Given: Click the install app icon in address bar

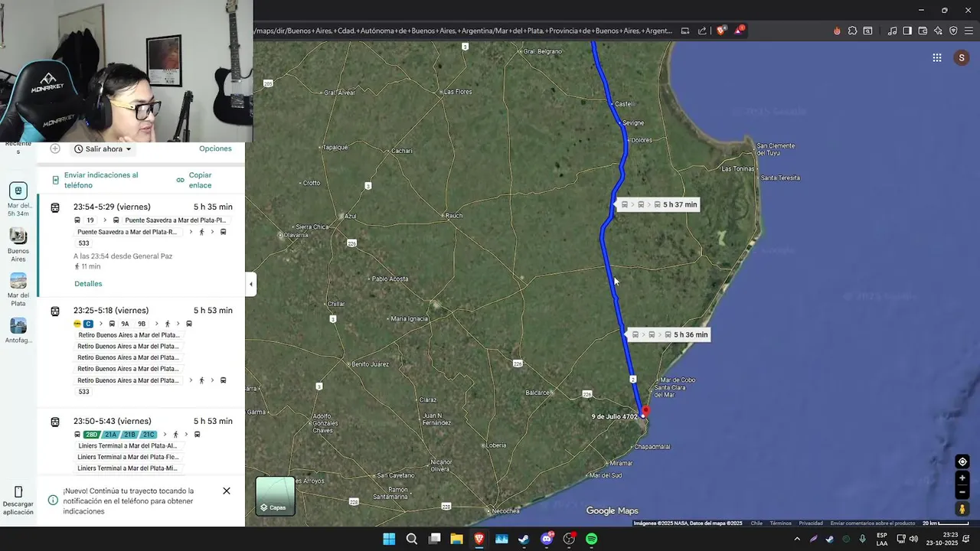Looking at the screenshot, I should (684, 31).
